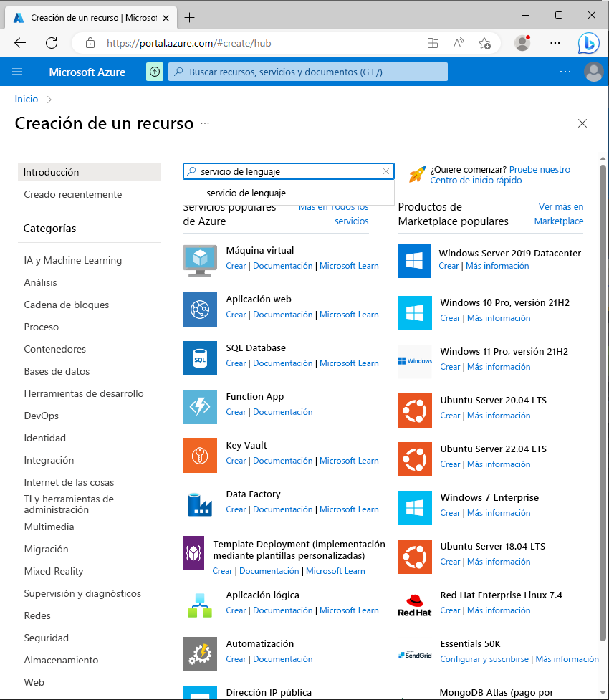Click the Azure global search bar
The image size is (609, 700).
308,72
